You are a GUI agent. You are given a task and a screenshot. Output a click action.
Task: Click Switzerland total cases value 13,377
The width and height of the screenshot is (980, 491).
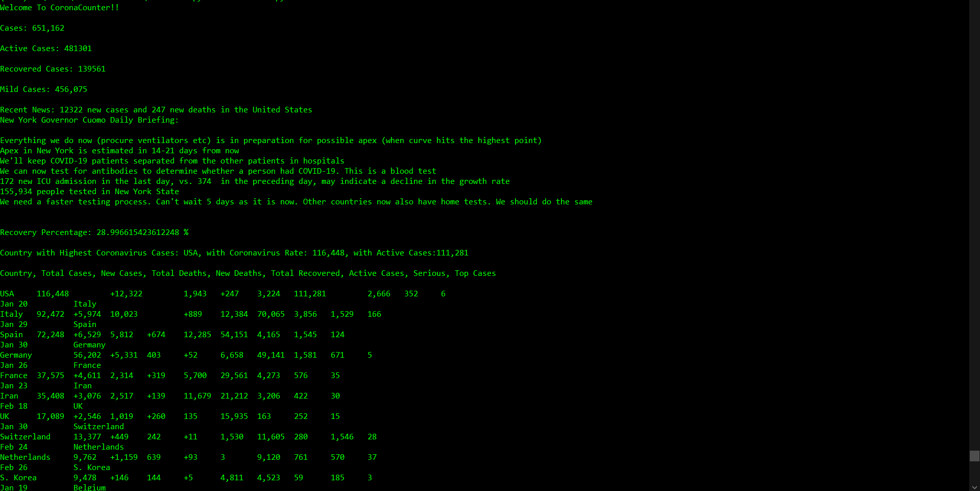click(x=87, y=437)
